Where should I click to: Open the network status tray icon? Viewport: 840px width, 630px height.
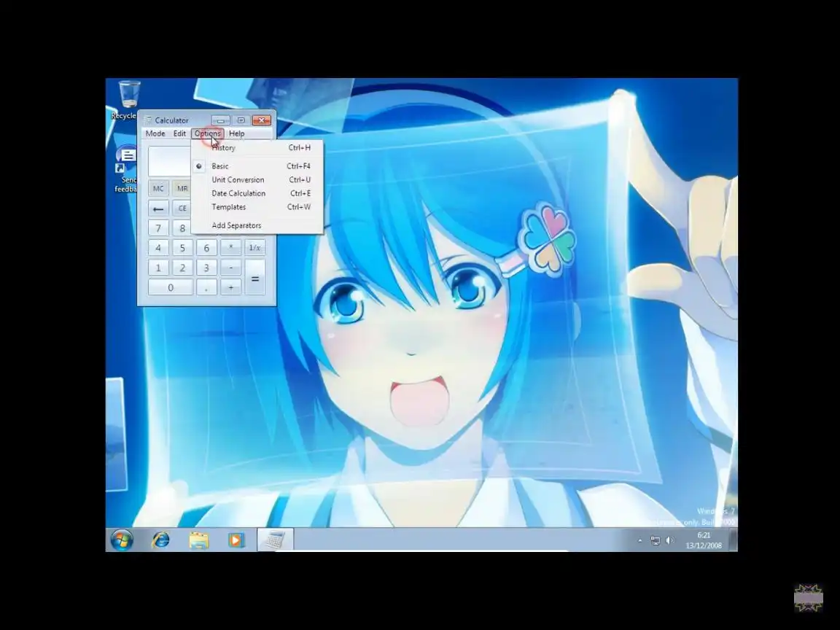(656, 540)
